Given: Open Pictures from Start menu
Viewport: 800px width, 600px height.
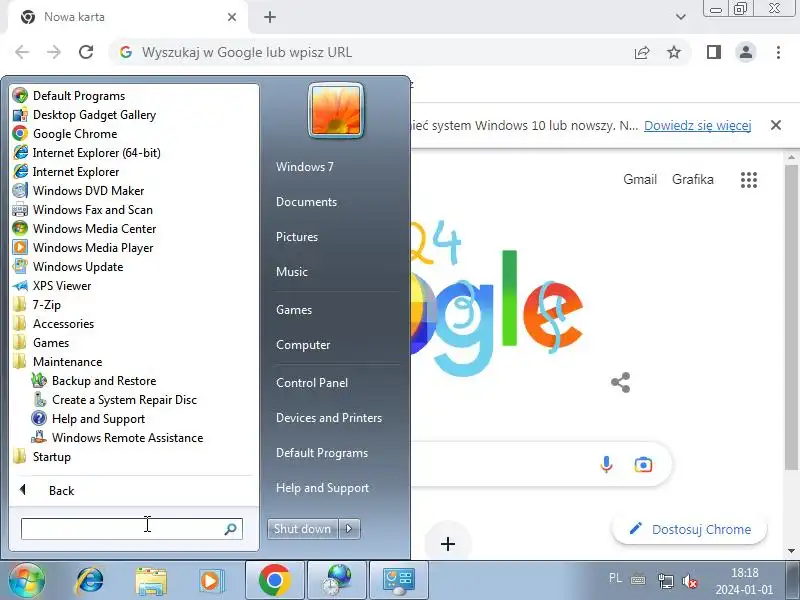Looking at the screenshot, I should [x=297, y=237].
